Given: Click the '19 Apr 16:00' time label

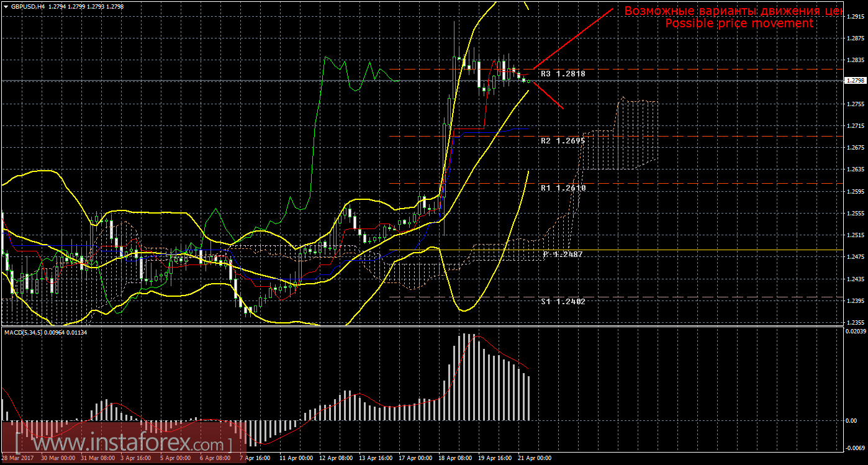Looking at the screenshot, I should click(495, 459).
